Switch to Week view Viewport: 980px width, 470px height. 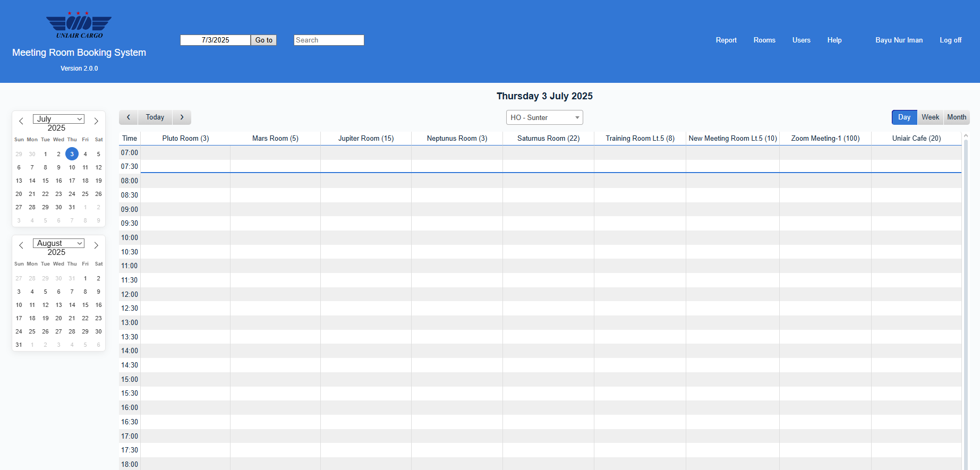pyautogui.click(x=930, y=117)
